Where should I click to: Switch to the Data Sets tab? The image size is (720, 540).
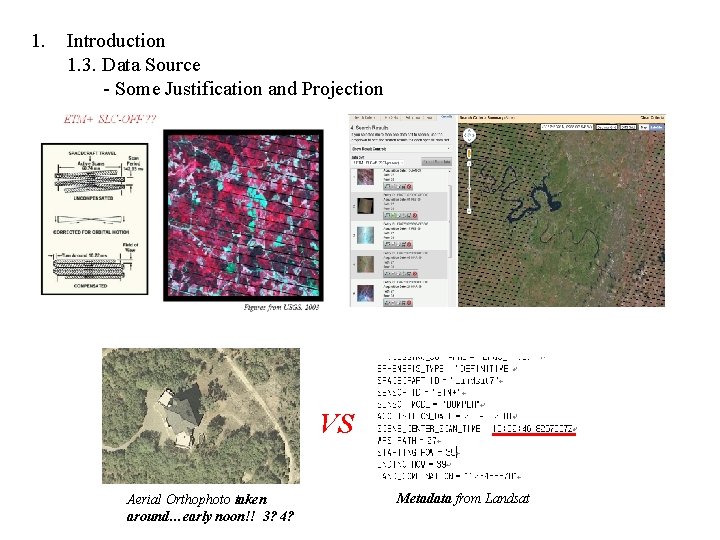coord(392,118)
